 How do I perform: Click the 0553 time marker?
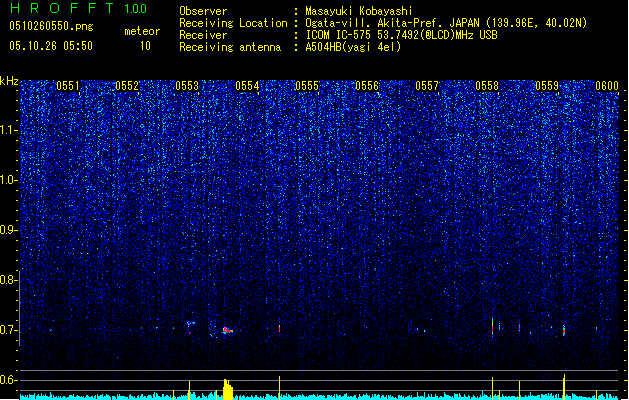187,86
